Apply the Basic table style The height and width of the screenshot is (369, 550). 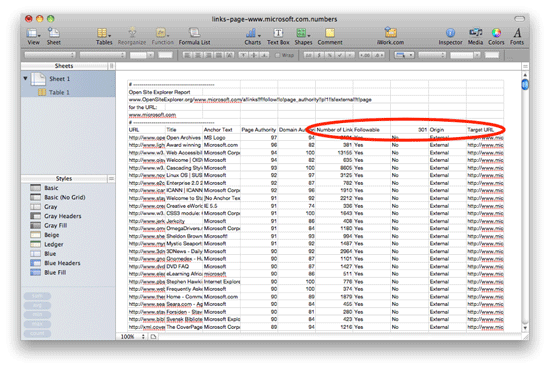[x=51, y=188]
